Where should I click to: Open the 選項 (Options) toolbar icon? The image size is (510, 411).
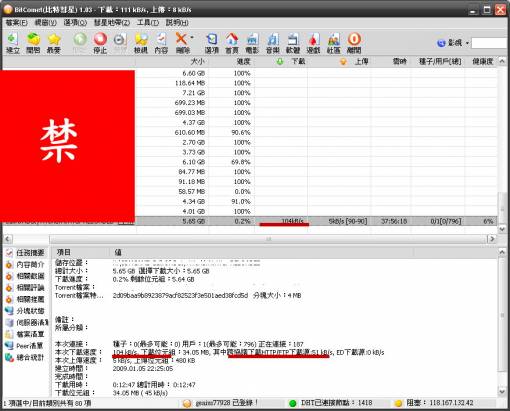coord(212,43)
